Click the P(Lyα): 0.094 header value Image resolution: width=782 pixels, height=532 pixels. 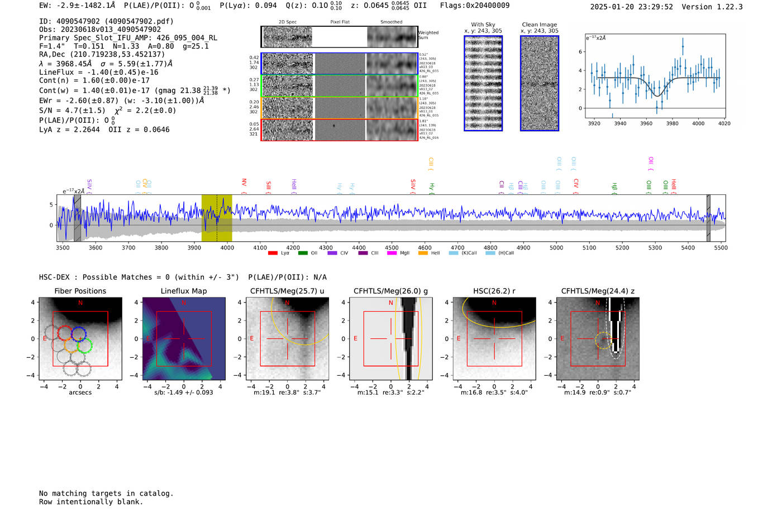[x=248, y=6]
